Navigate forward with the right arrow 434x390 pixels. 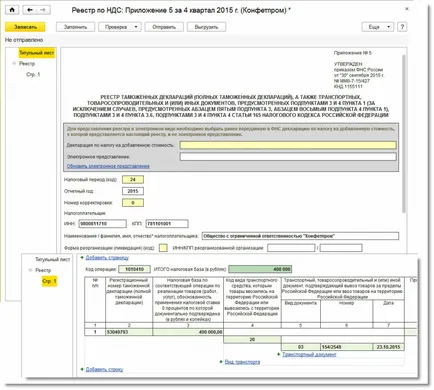click(x=43, y=10)
